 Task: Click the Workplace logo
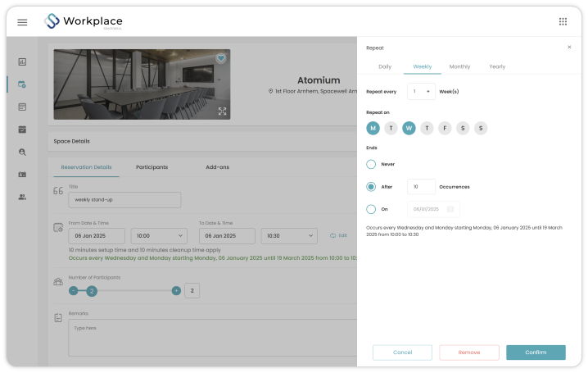(x=84, y=21)
